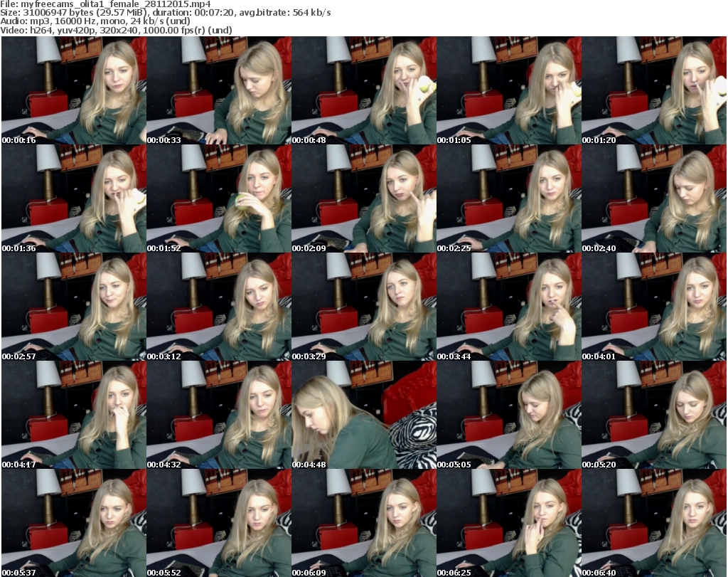Select the frame stamped 00:02:57

pyautogui.click(x=74, y=307)
